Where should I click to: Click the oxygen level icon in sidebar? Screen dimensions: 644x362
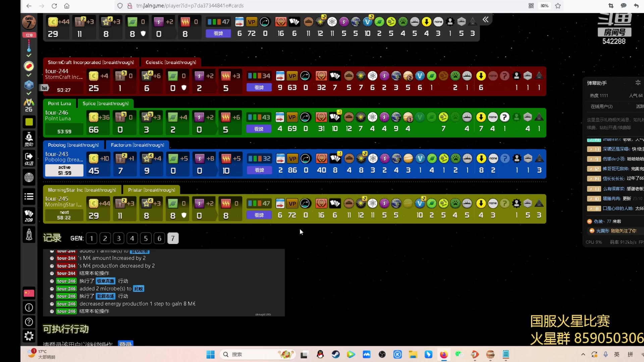(29, 66)
